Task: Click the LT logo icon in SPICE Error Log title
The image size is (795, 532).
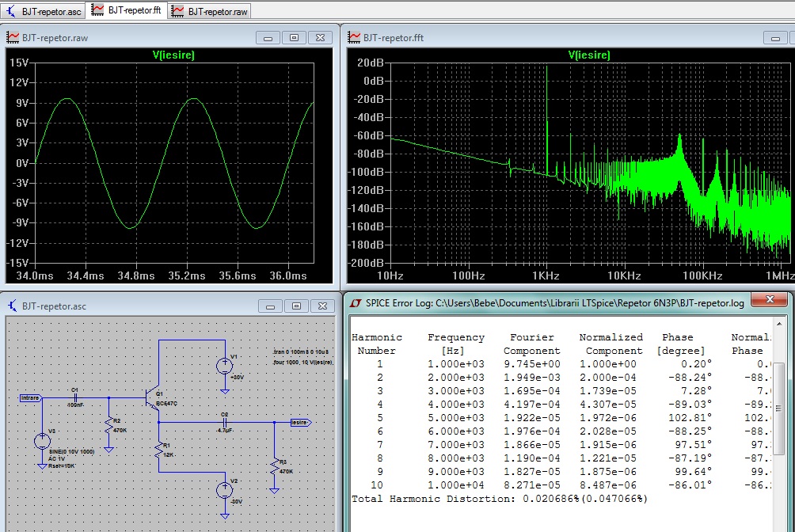Action: coord(356,303)
